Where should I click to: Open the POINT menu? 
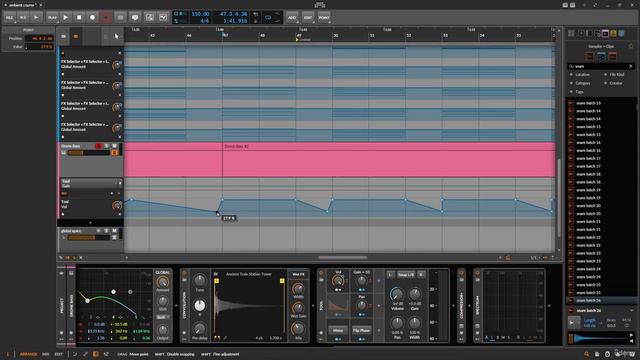(x=324, y=18)
